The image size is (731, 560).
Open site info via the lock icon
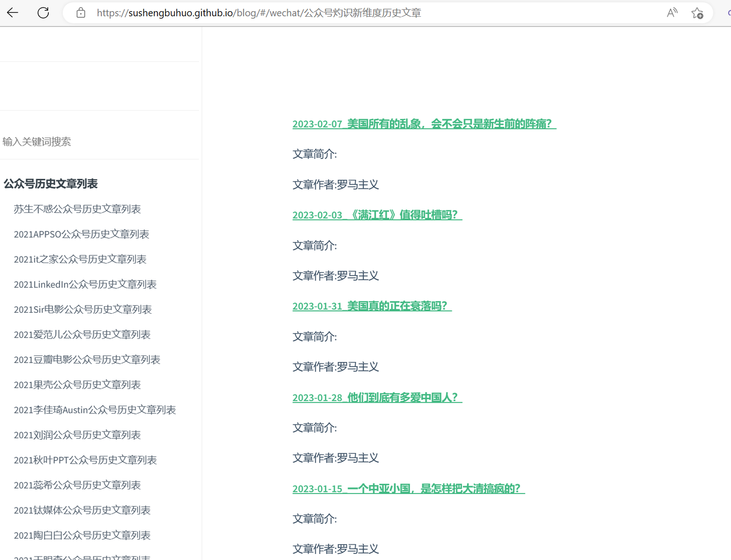pyautogui.click(x=81, y=13)
